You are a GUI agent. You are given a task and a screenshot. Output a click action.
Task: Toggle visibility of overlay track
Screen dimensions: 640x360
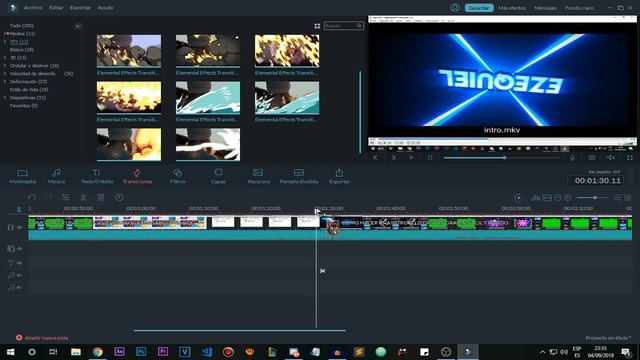19,249
